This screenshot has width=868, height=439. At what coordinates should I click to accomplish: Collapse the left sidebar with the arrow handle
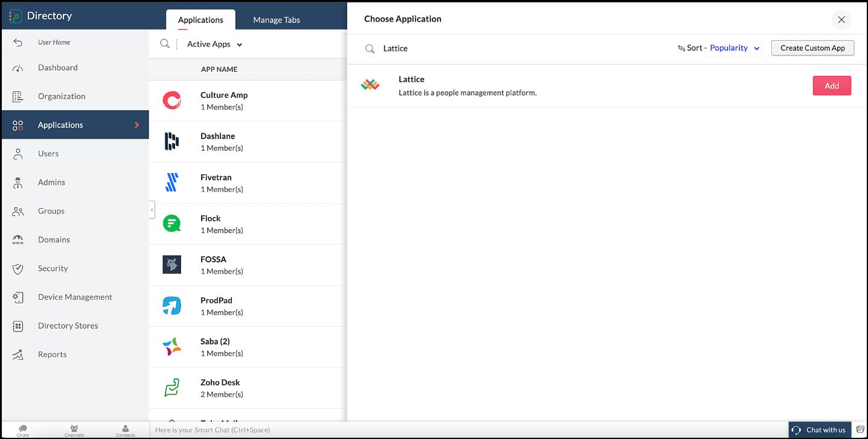click(x=152, y=210)
